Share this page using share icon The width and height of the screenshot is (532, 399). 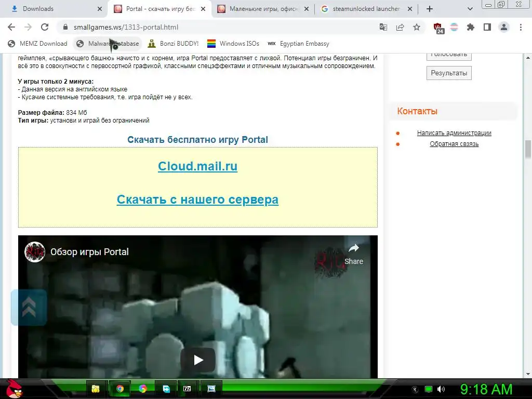point(400,27)
